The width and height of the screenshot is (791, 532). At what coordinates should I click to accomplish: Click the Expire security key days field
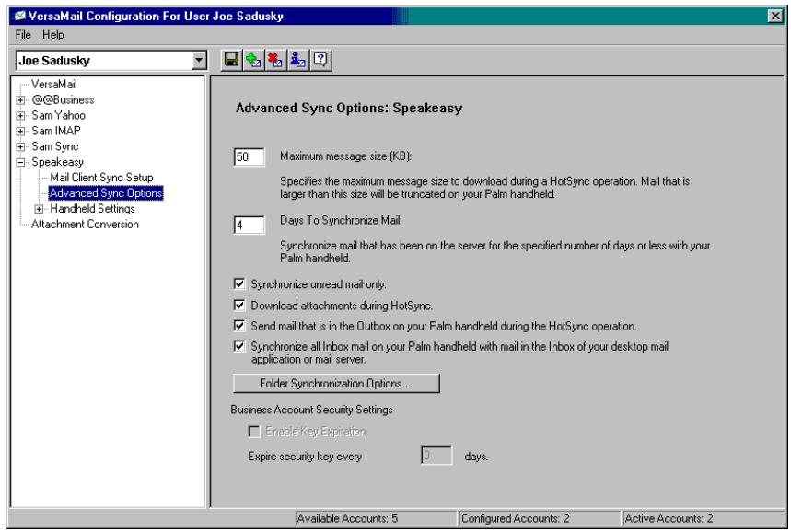[436, 456]
